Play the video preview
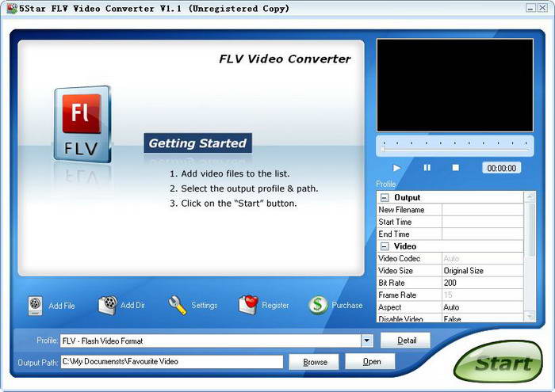 (396, 168)
